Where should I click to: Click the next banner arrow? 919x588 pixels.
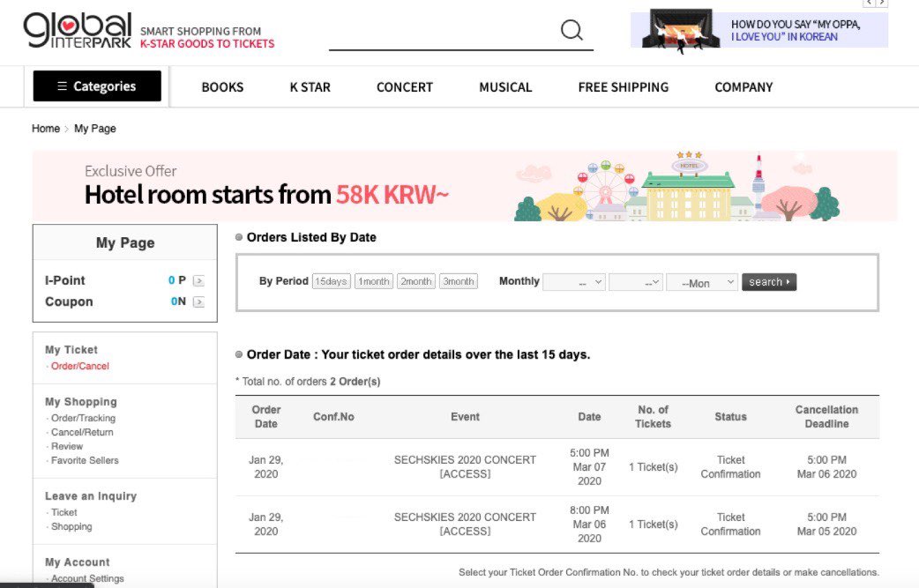[882, 3]
